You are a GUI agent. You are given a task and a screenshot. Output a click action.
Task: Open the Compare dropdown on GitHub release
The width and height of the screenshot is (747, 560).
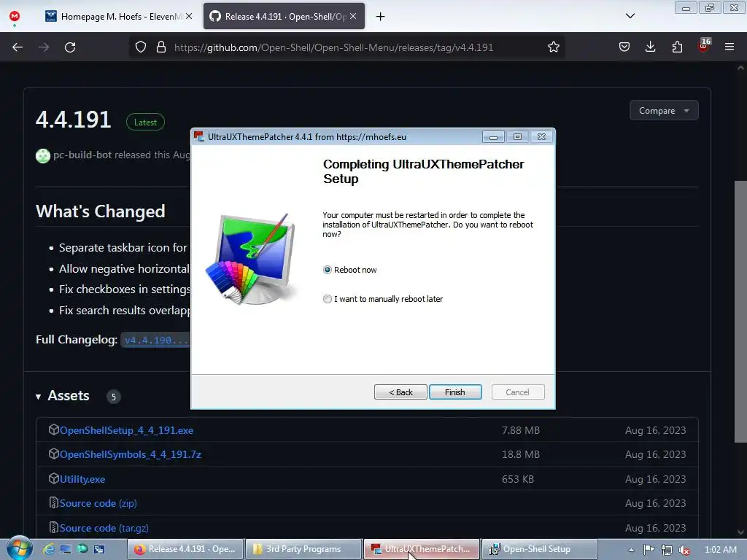click(x=664, y=111)
